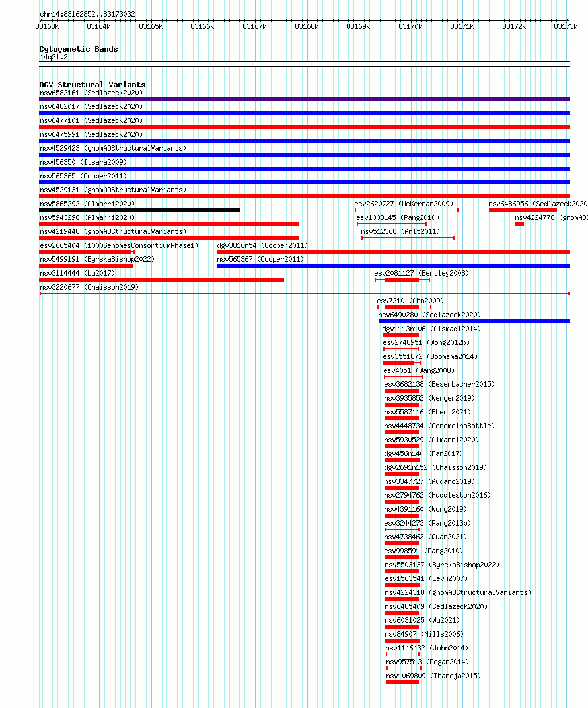Screen dimensions: 588x708
Task: Click nsv4448734 (GenomeinaBottle) label
Action: pyautogui.click(x=439, y=426)
